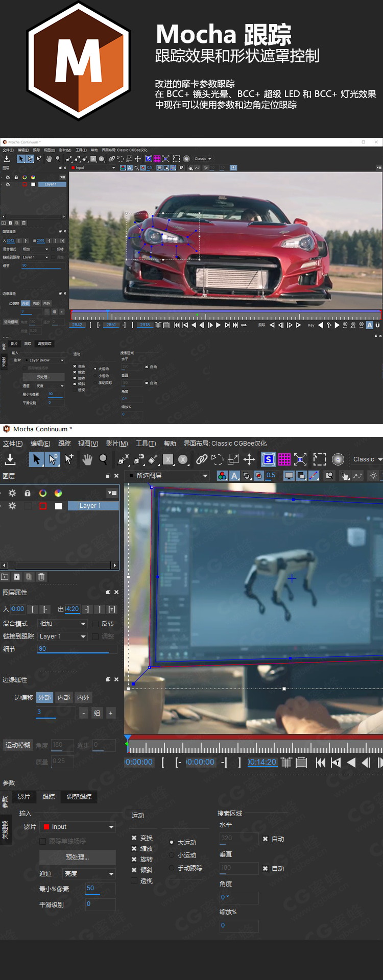Toggle the 倾斜 motion checkbox
Image resolution: width=383 pixels, height=980 pixels.
(134, 870)
